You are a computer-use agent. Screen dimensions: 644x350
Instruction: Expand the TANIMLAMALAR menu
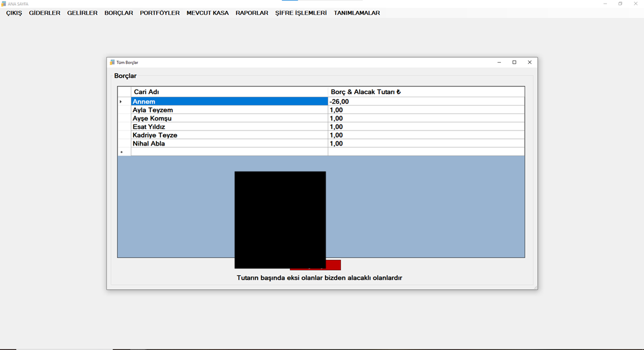(x=357, y=13)
